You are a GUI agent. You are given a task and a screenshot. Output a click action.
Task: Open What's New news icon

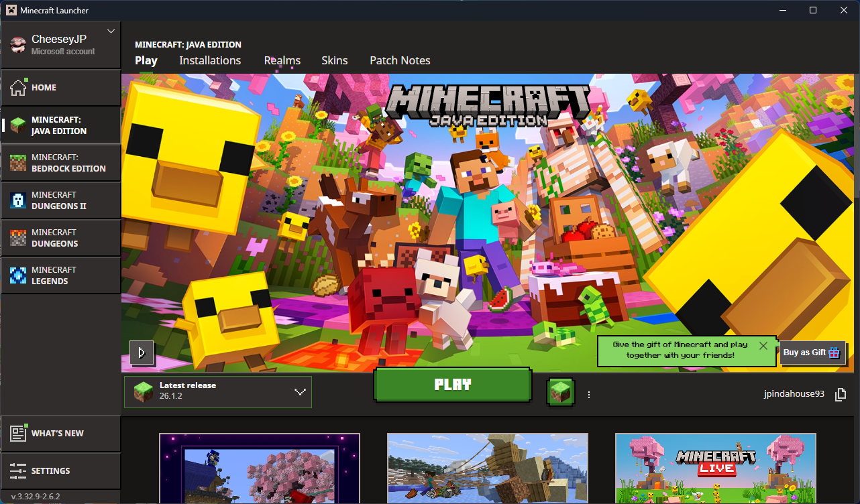(18, 434)
